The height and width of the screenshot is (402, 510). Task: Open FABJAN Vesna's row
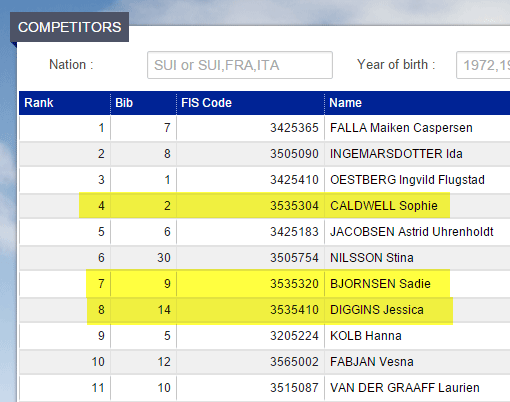click(x=265, y=362)
